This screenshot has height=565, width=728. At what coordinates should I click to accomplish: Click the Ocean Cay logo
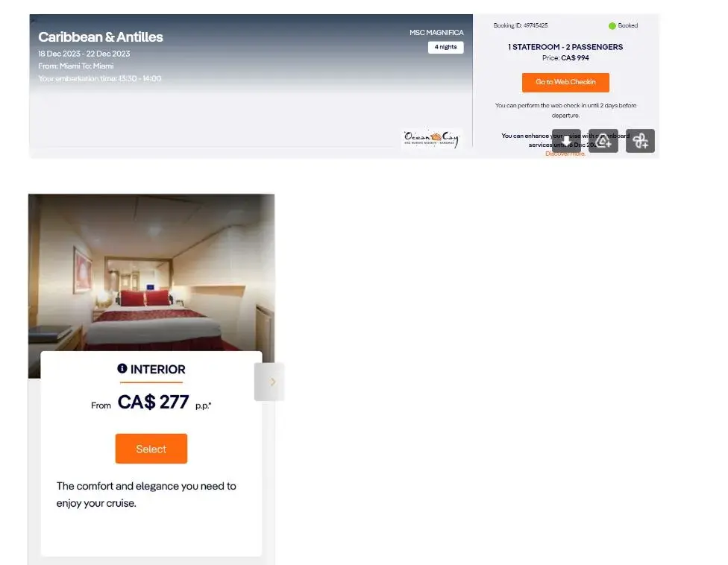[431, 138]
